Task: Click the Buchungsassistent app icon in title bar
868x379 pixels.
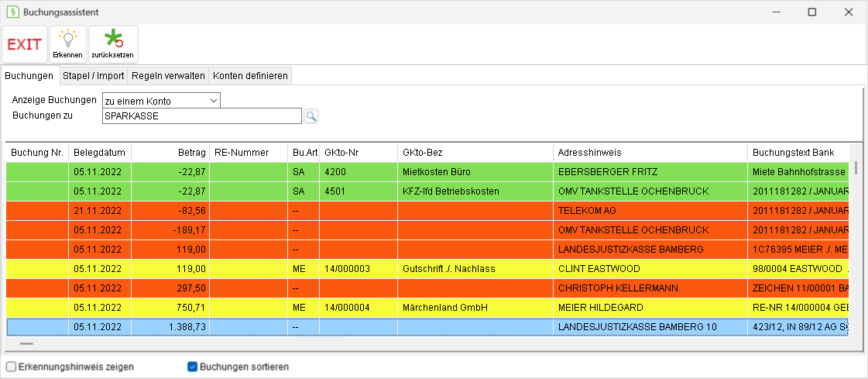Action: tap(12, 12)
